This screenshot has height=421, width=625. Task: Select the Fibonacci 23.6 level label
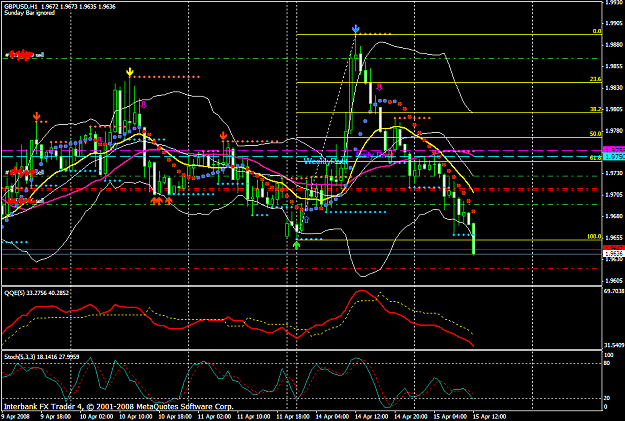pyautogui.click(x=596, y=79)
